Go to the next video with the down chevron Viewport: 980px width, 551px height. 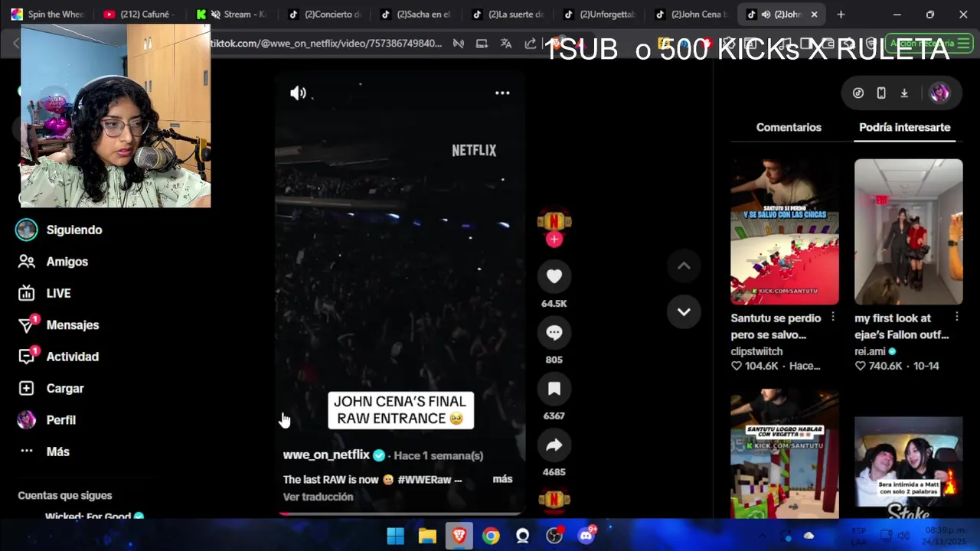coord(684,311)
